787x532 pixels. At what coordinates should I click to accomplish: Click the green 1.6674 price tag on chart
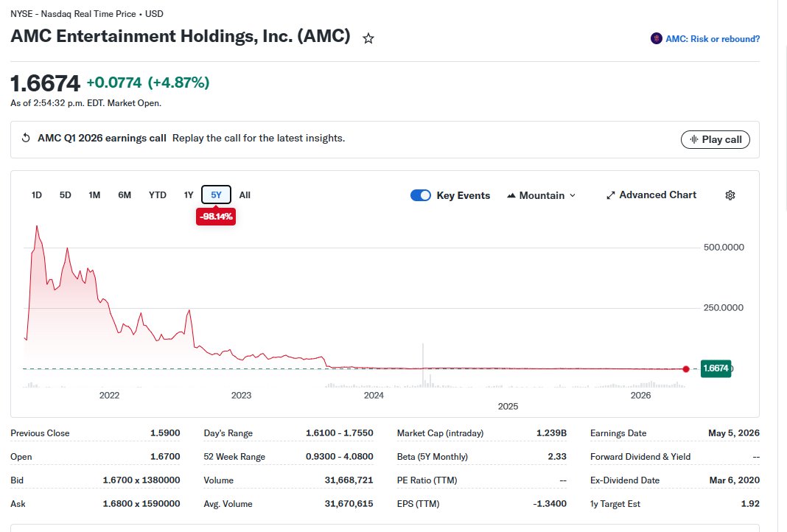716,368
